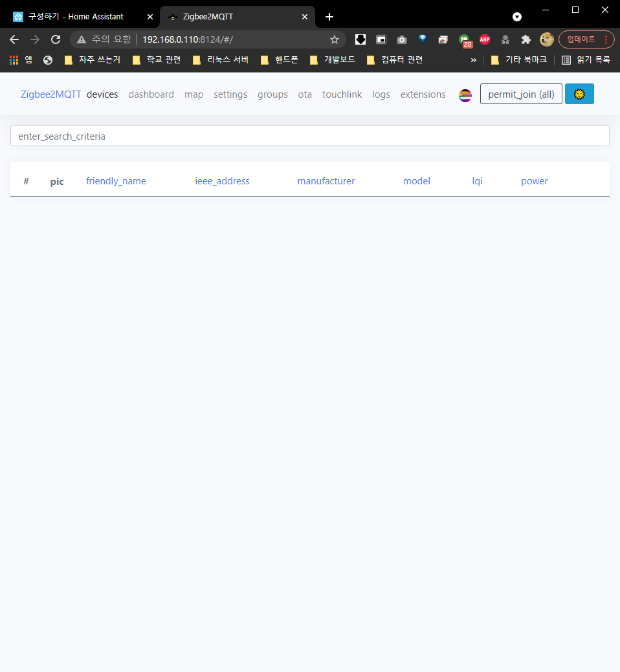Click the 업데이트 update button
Screen dimensions: 620x672
586,39
